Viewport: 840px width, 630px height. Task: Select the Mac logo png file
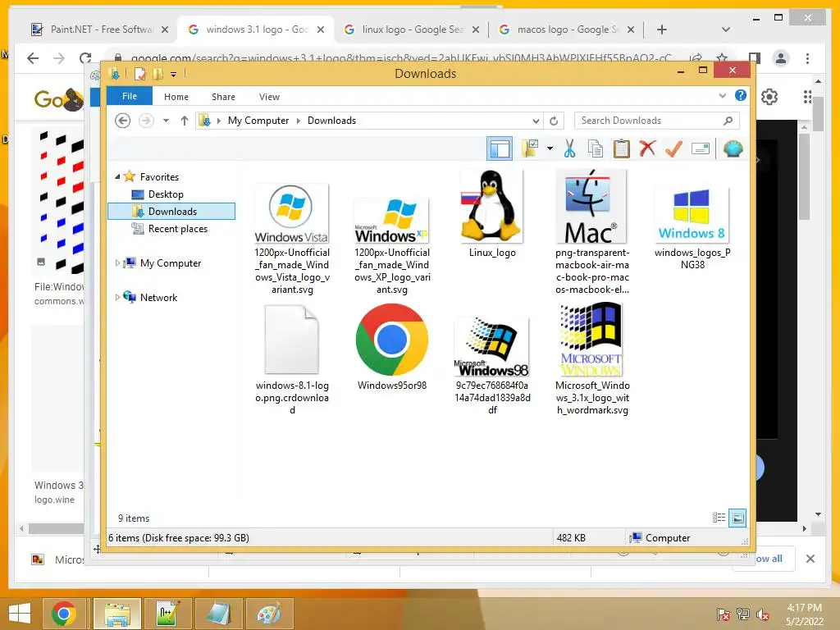point(592,231)
